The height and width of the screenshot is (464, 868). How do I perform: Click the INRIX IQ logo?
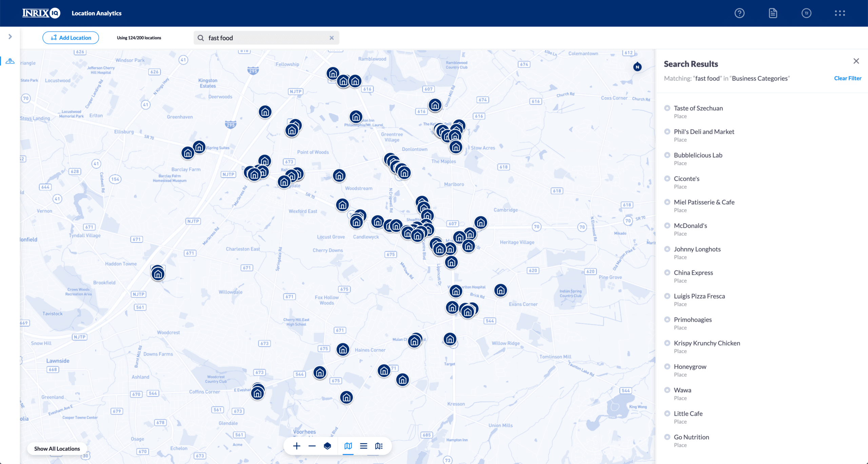click(x=41, y=13)
